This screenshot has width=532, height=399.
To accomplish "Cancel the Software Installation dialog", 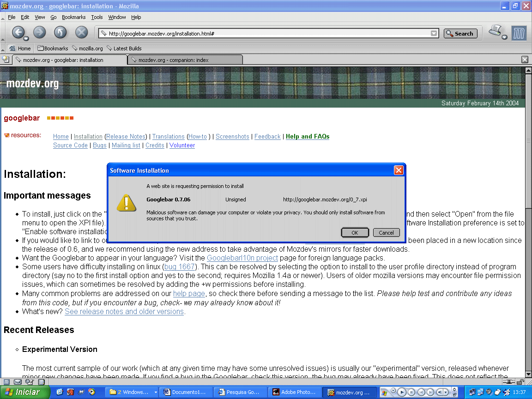I will point(386,232).
